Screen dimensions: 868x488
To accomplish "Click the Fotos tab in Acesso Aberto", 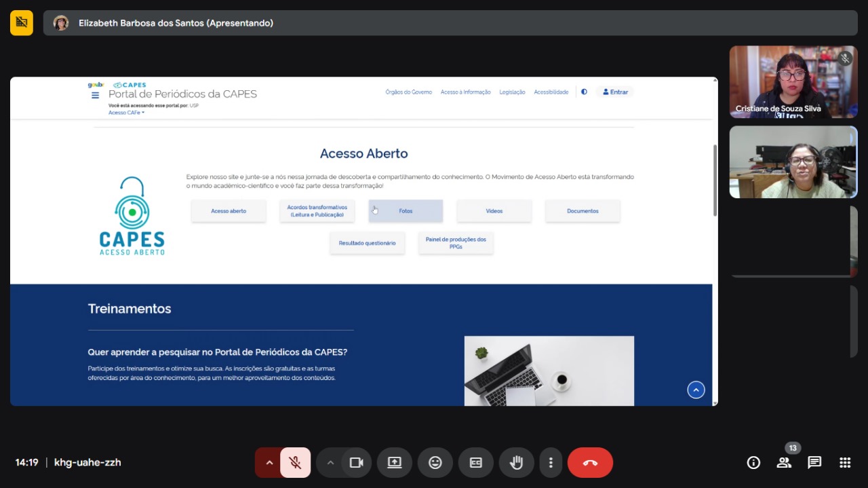I will [406, 211].
